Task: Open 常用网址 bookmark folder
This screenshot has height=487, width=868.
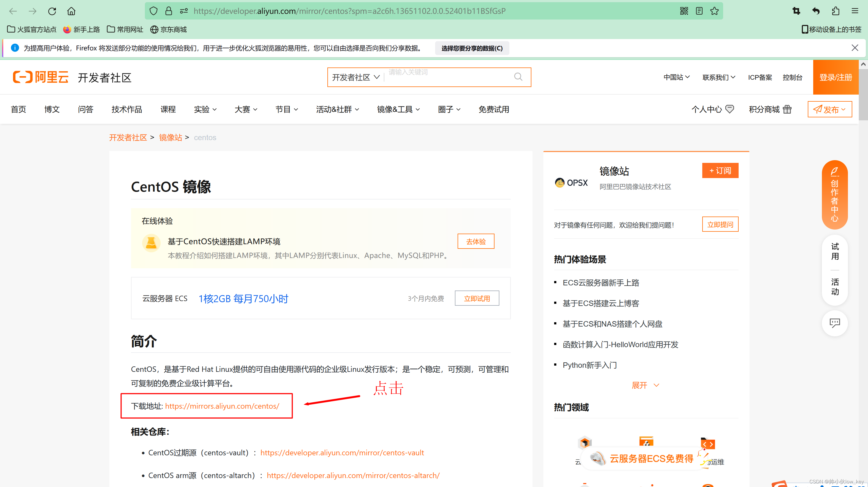Action: tap(125, 30)
